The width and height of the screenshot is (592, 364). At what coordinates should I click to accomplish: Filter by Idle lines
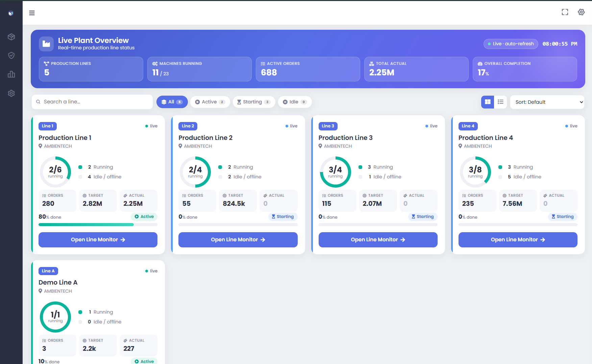pyautogui.click(x=295, y=102)
